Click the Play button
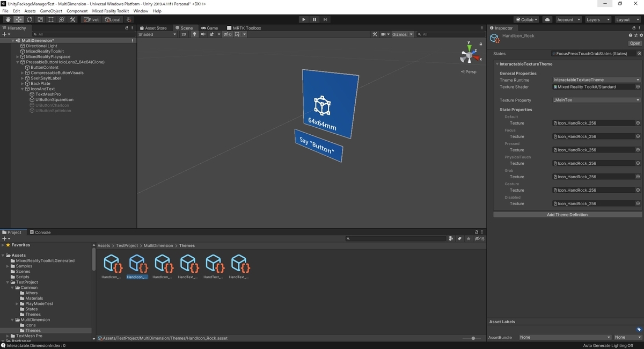The image size is (644, 349). coord(304,19)
